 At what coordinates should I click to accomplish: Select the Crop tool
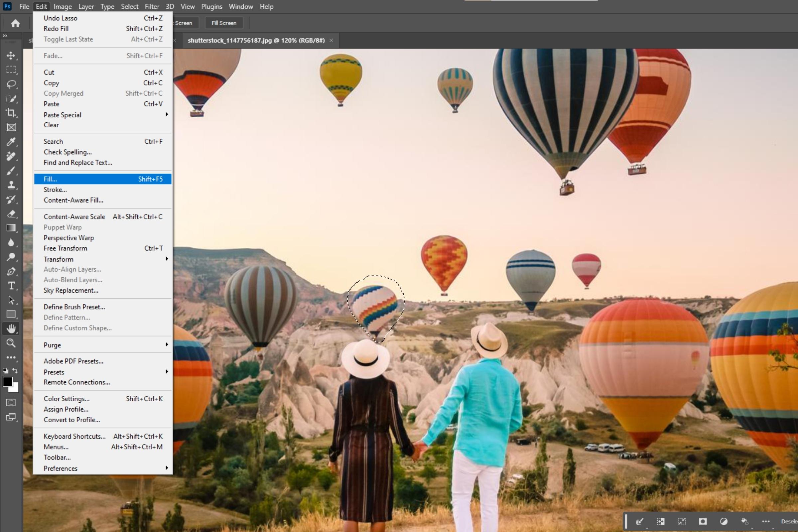point(11,113)
